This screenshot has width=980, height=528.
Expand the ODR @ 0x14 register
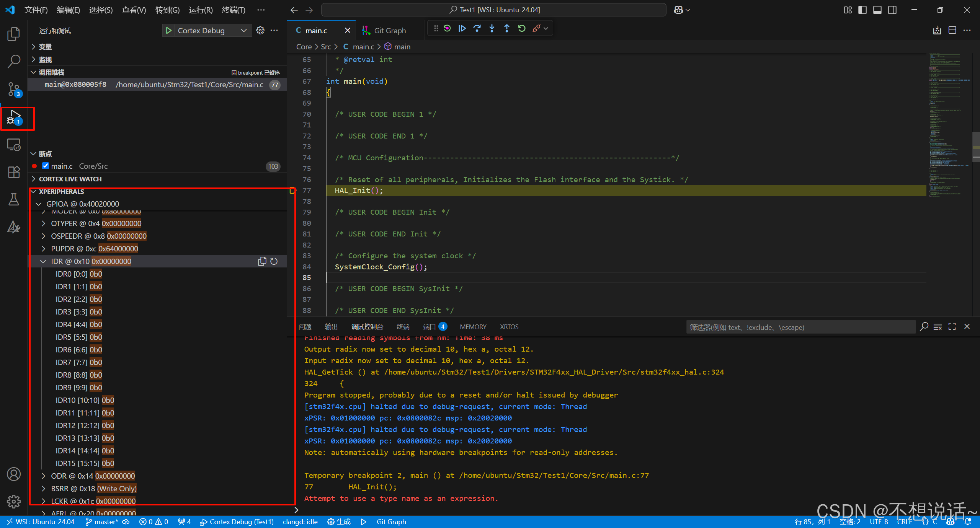click(43, 476)
